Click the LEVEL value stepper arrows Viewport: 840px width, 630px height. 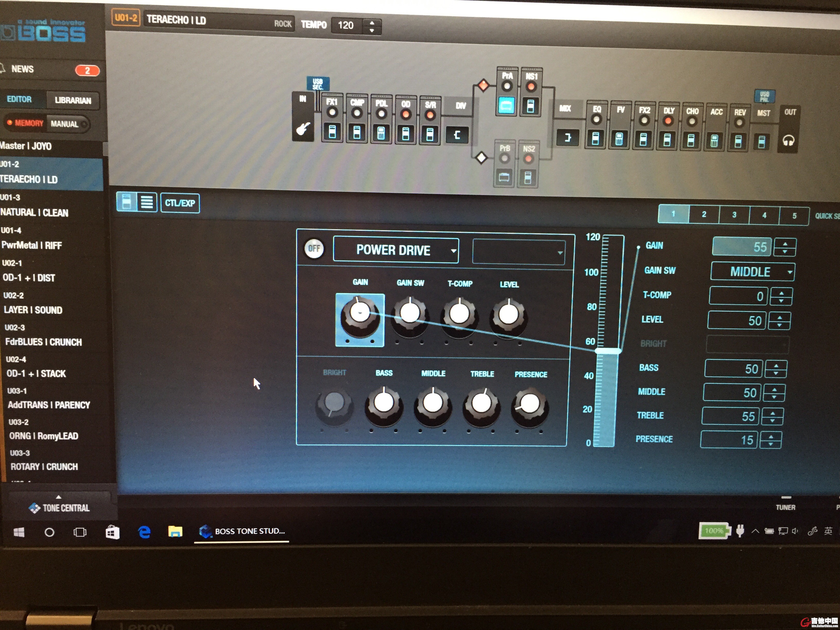pos(779,321)
